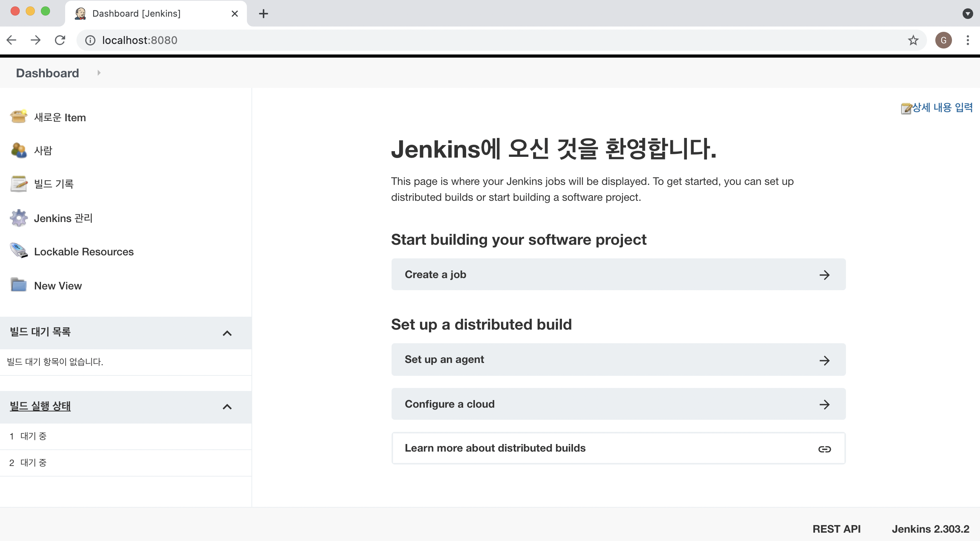Open a new browser tab
The image size is (980, 541).
(x=263, y=14)
